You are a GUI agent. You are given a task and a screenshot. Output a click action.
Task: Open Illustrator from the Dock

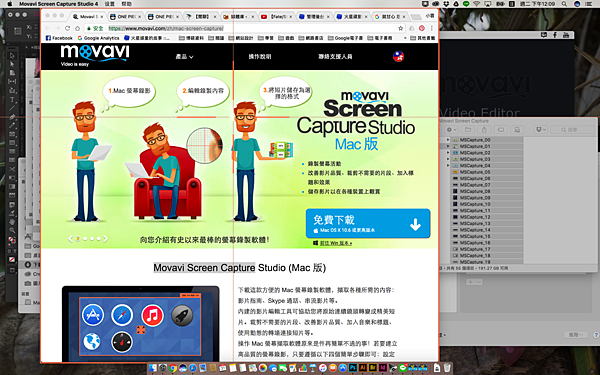[363, 368]
